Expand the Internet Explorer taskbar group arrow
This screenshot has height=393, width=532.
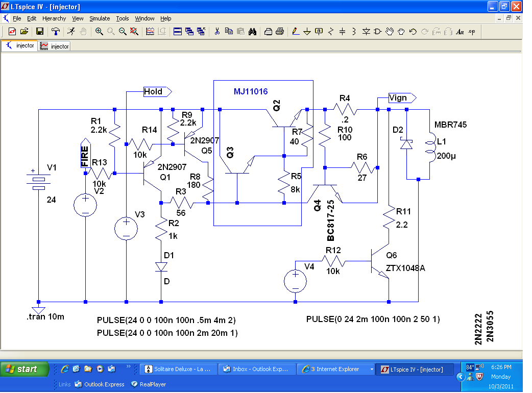[372, 369]
